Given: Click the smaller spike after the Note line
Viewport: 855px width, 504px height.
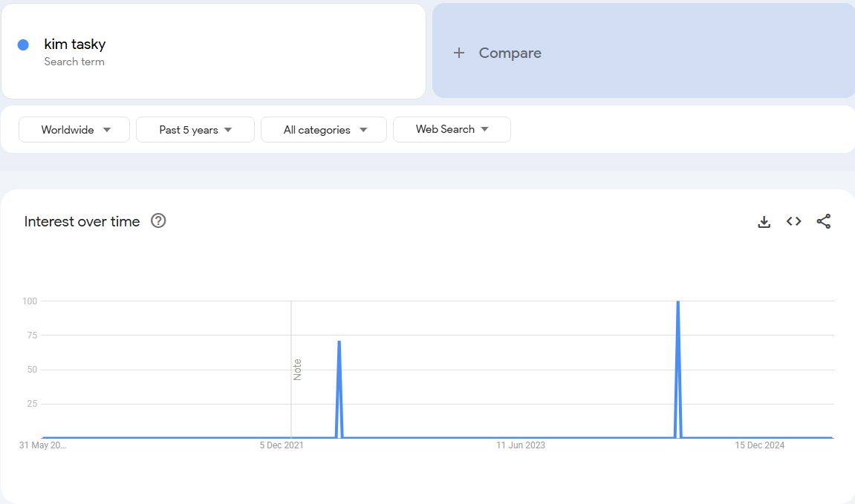Looking at the screenshot, I should [339, 343].
